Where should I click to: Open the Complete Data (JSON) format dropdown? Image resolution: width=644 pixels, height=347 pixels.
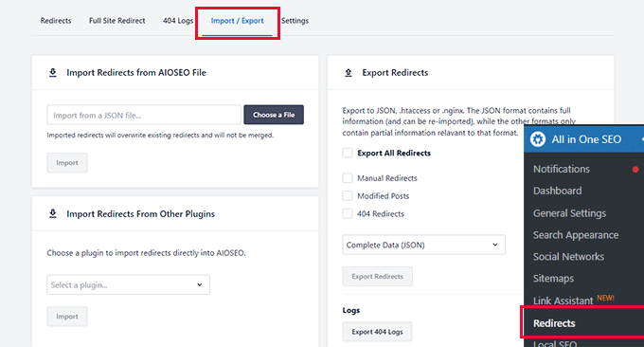pyautogui.click(x=424, y=245)
